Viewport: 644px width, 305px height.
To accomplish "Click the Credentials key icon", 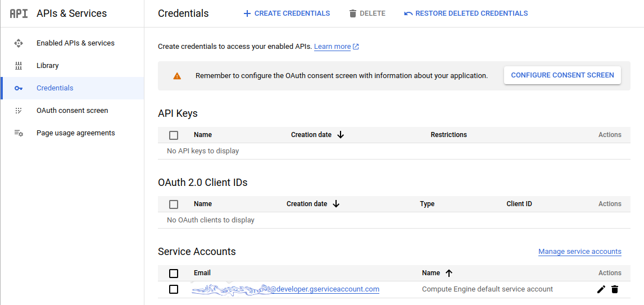I will click(19, 88).
